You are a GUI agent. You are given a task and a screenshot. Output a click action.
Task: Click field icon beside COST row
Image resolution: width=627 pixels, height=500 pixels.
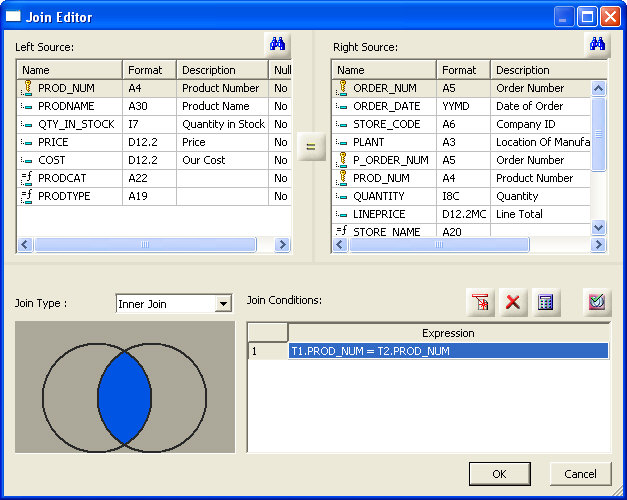pos(27,160)
